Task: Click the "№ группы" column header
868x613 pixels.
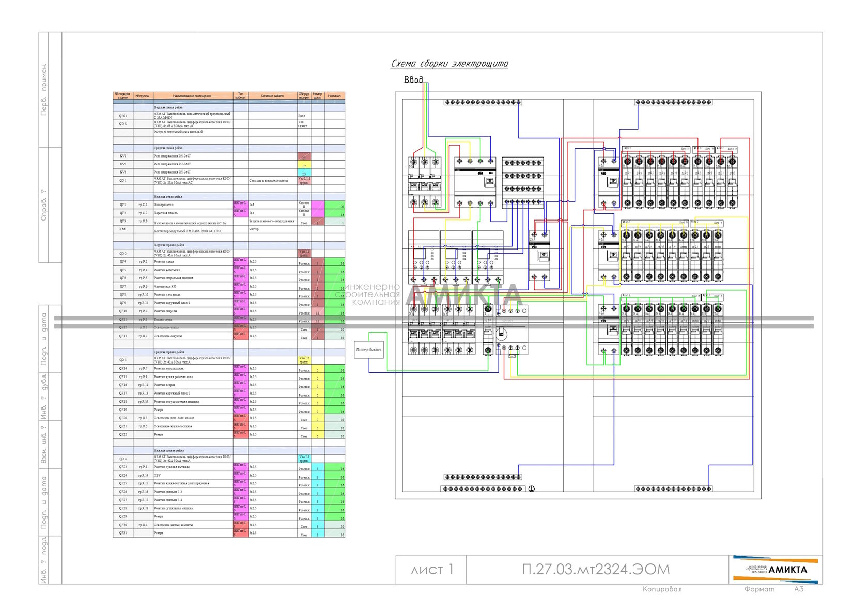Action: [143, 96]
